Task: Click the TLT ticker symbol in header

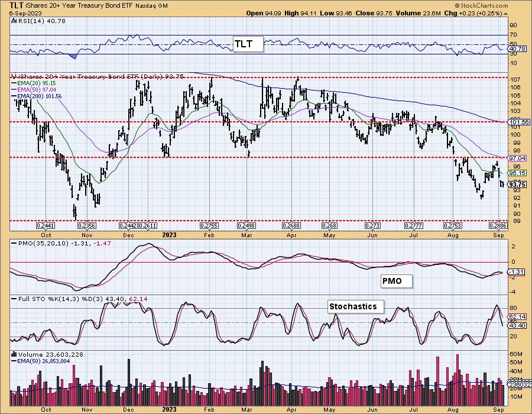Action: coord(17,5)
